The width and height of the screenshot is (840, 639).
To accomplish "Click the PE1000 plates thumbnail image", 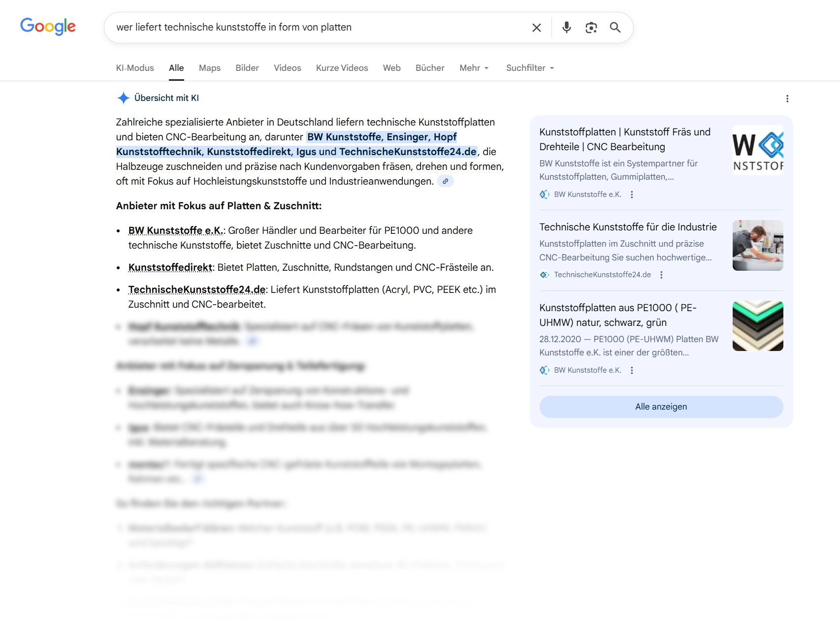I will [757, 326].
